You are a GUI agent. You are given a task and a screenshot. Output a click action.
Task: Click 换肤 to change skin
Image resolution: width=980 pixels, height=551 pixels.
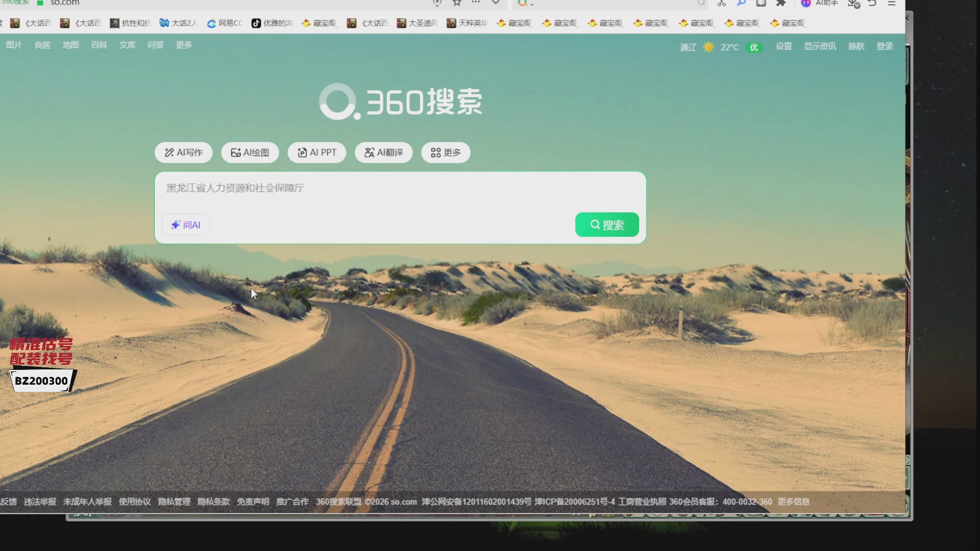coord(856,46)
